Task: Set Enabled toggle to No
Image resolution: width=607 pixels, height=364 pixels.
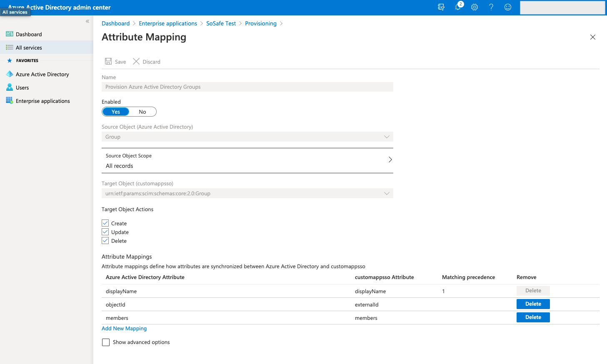Action: click(142, 112)
